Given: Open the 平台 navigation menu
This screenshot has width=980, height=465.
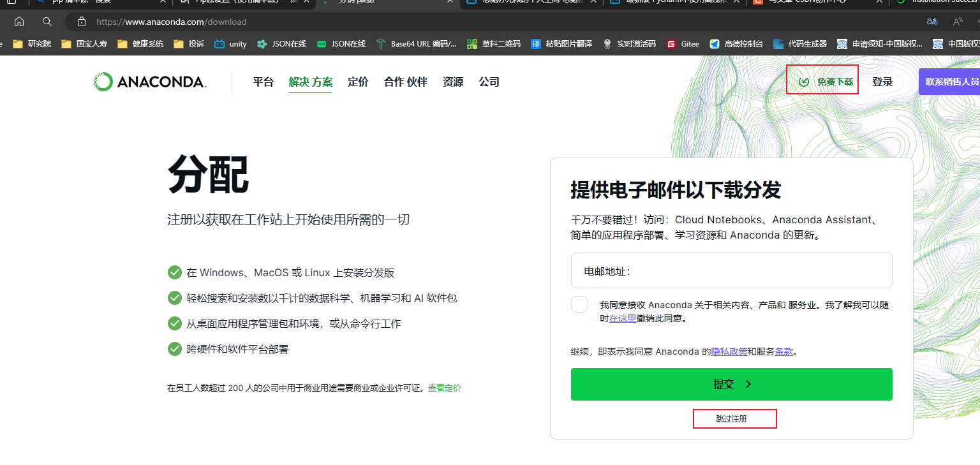Looking at the screenshot, I should click(263, 82).
